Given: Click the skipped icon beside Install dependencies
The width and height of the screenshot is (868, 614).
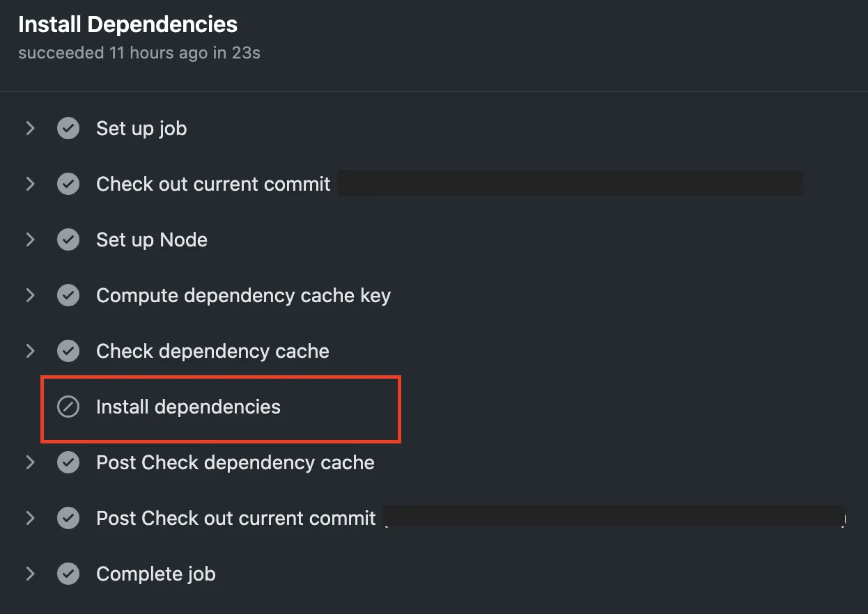Looking at the screenshot, I should 68,407.
